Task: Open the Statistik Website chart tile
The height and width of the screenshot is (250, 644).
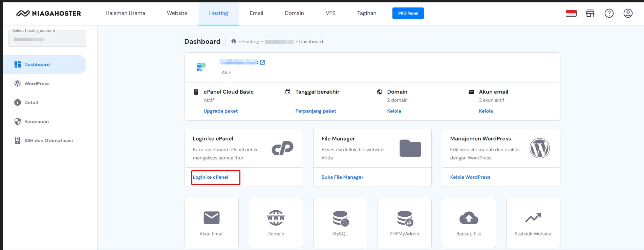Action: pos(533,223)
